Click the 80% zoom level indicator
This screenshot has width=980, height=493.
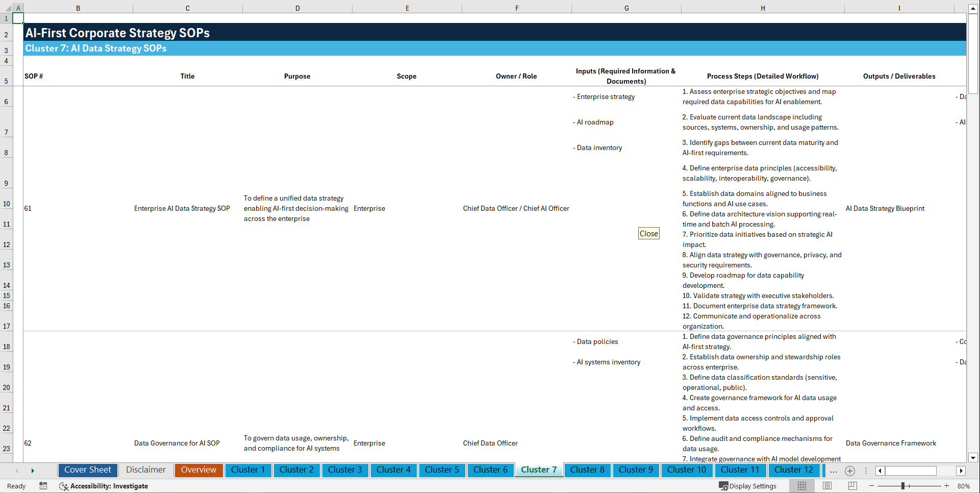963,486
